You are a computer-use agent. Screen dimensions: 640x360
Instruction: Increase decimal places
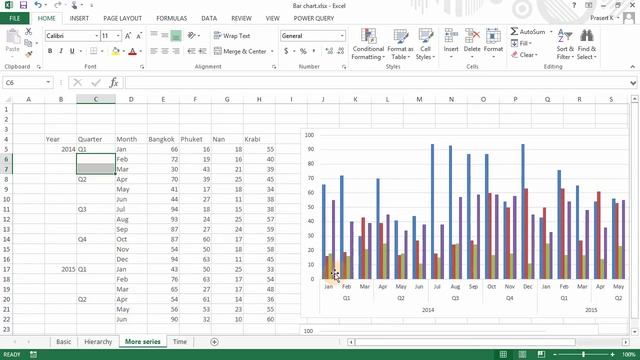click(x=329, y=51)
